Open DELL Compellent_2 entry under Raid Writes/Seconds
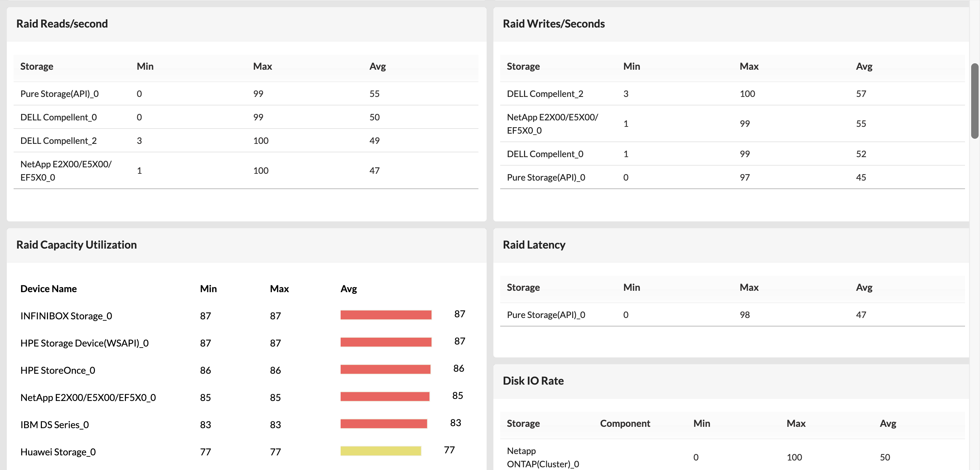This screenshot has width=980, height=470. point(545,93)
